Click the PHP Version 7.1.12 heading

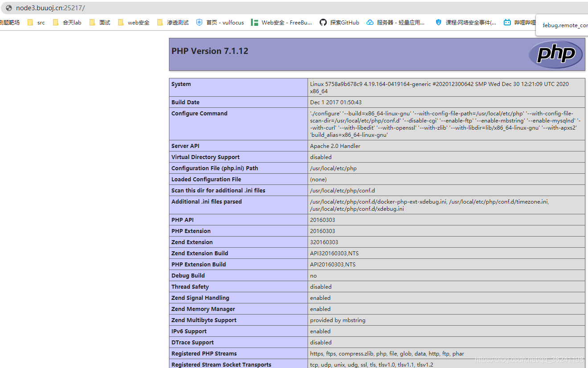[210, 51]
